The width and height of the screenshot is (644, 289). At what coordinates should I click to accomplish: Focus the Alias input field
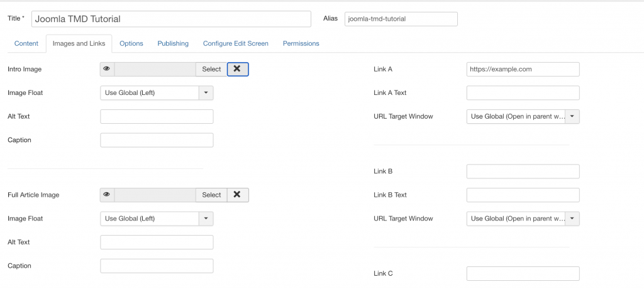401,19
